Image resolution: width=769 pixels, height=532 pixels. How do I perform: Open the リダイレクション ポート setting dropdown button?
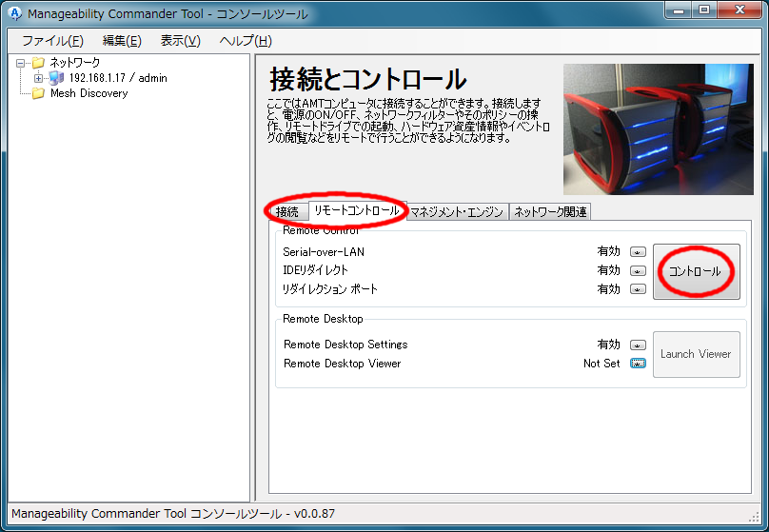pyautogui.click(x=638, y=289)
